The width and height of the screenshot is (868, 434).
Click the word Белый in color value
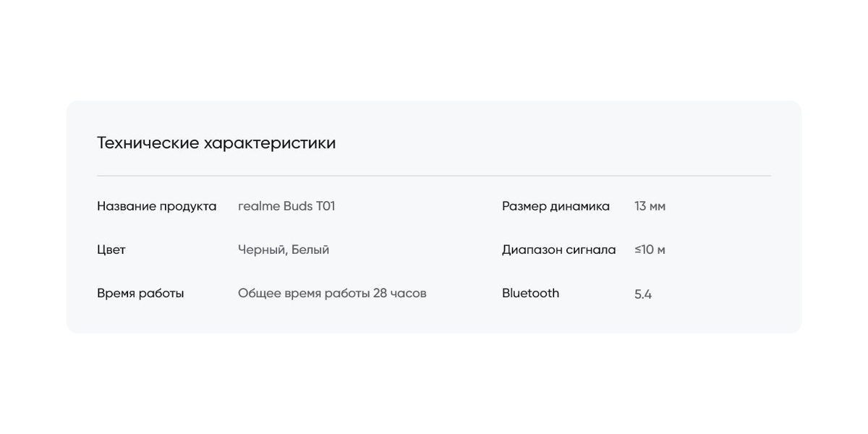click(310, 250)
